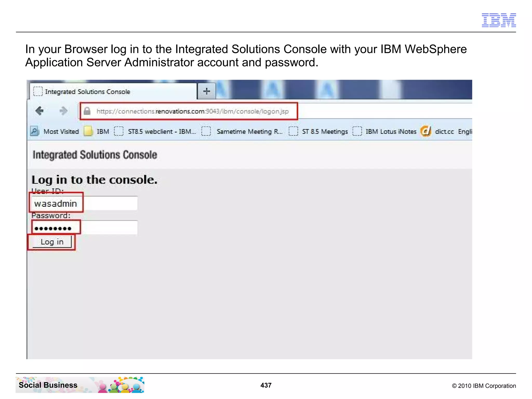Click the tab's page favicon placeholder

pos(38,91)
